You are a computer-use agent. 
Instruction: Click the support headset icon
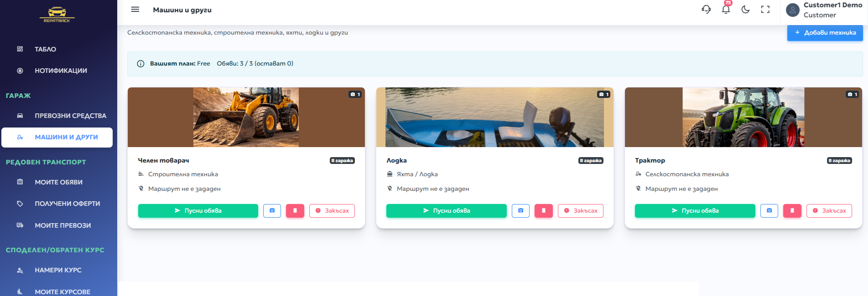pyautogui.click(x=706, y=10)
